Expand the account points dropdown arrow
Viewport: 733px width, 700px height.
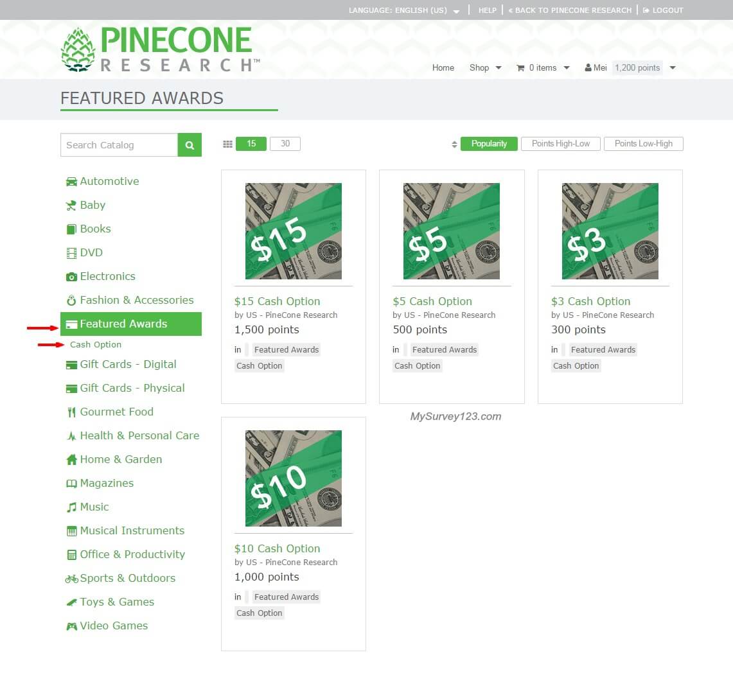(673, 68)
